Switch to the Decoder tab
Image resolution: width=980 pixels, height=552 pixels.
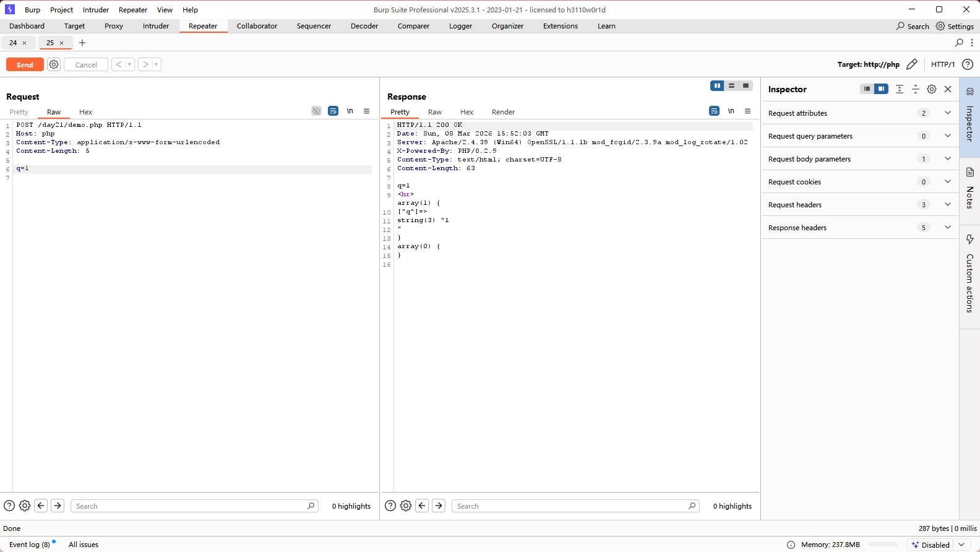(x=364, y=26)
